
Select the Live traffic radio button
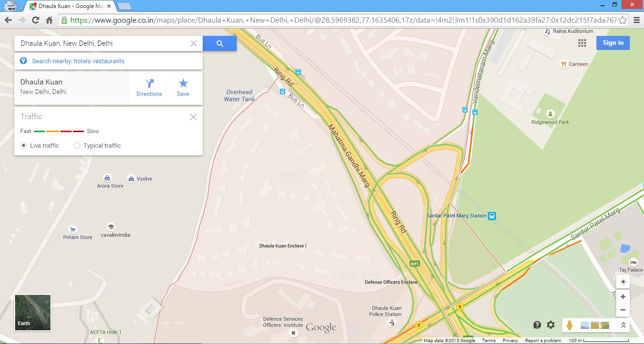click(x=24, y=145)
